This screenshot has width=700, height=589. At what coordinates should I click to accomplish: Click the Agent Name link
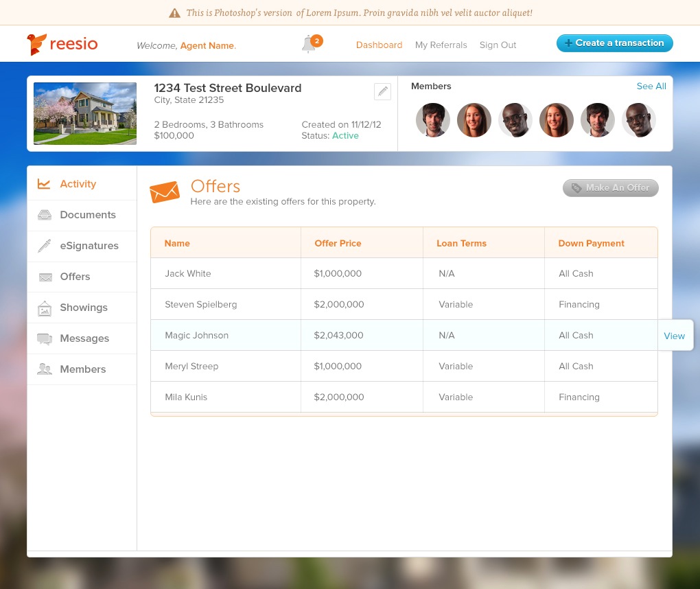[x=207, y=45]
